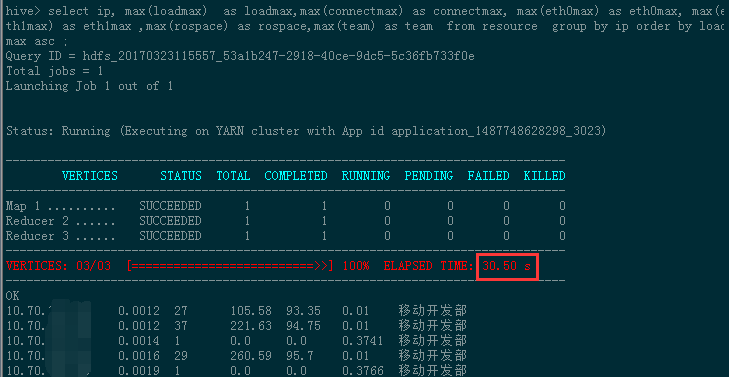Click connectmax value 27
The image size is (729, 377).
(x=181, y=311)
